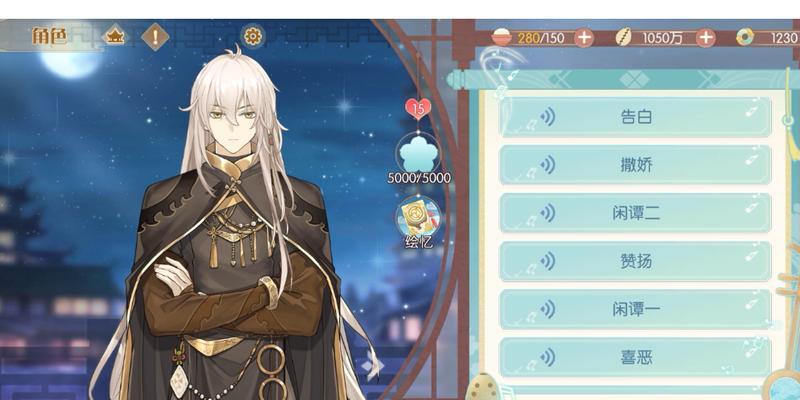Select the arrow marker below character panel
This screenshot has width=800, height=400.
pos(374,365)
